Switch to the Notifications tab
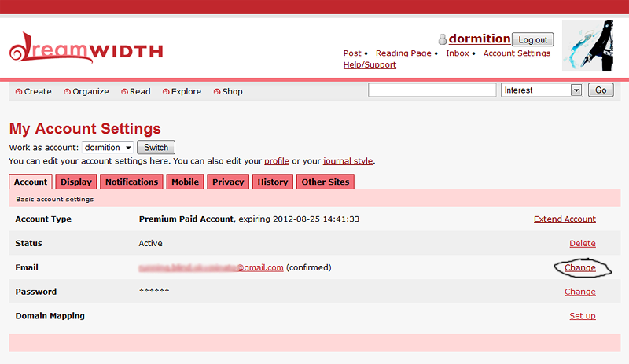 131,182
